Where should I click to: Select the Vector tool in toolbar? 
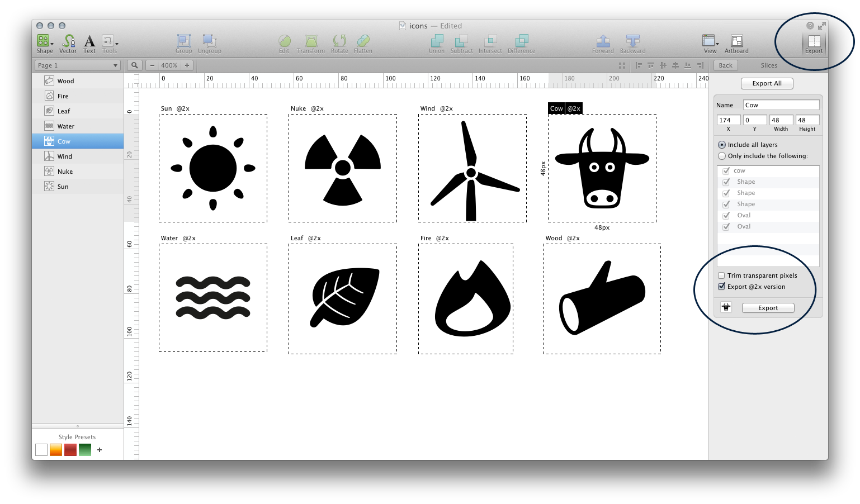pos(68,41)
